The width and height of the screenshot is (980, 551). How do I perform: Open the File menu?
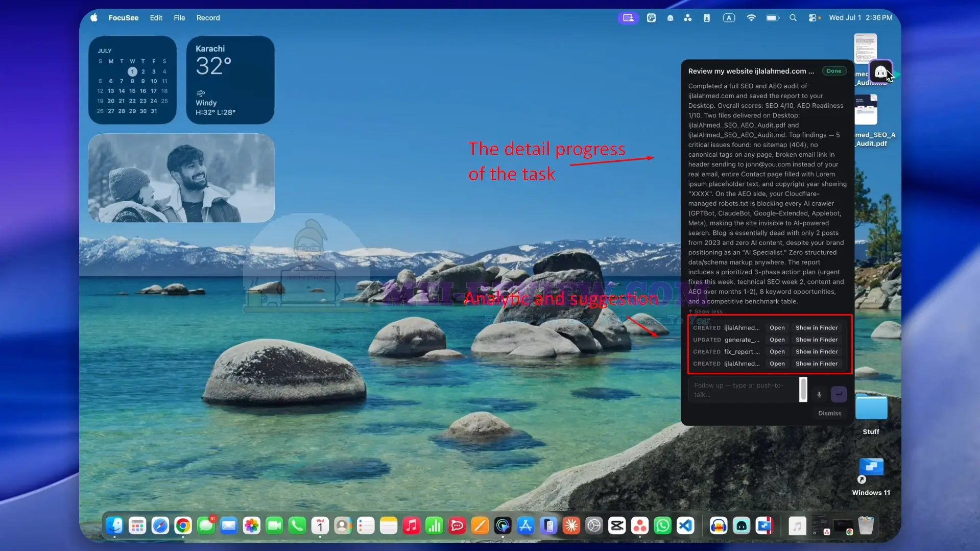[x=179, y=18]
